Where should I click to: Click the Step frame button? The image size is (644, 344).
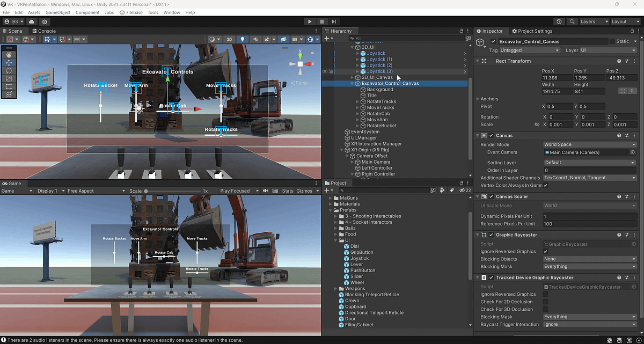(x=333, y=21)
